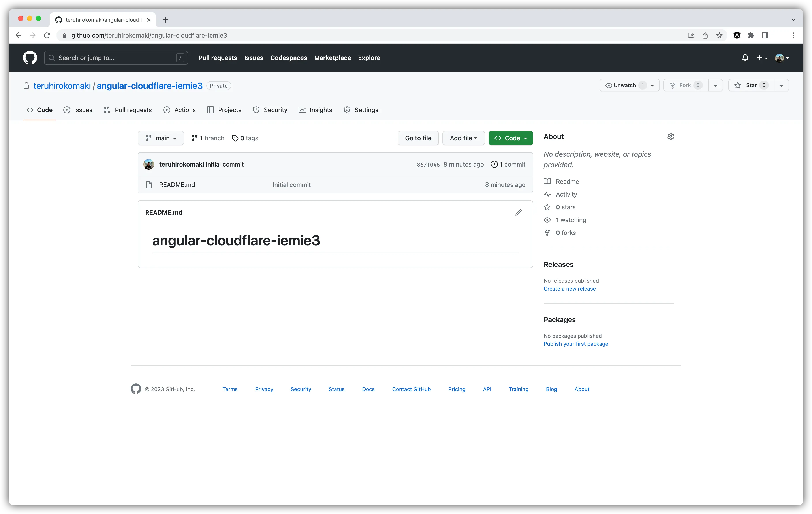Click the pencil icon to edit README.md
Image resolution: width=812 pixels, height=514 pixels.
(518, 212)
